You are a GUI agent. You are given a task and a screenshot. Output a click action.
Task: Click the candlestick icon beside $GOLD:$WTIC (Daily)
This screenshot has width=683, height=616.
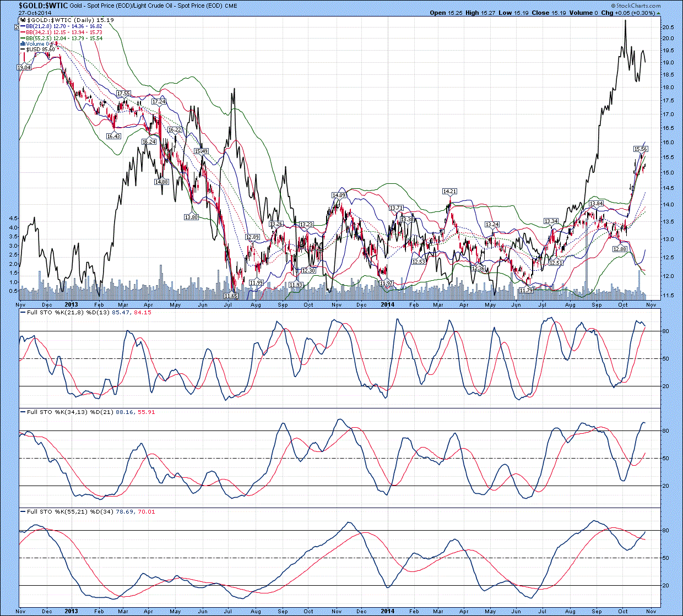click(x=23, y=20)
